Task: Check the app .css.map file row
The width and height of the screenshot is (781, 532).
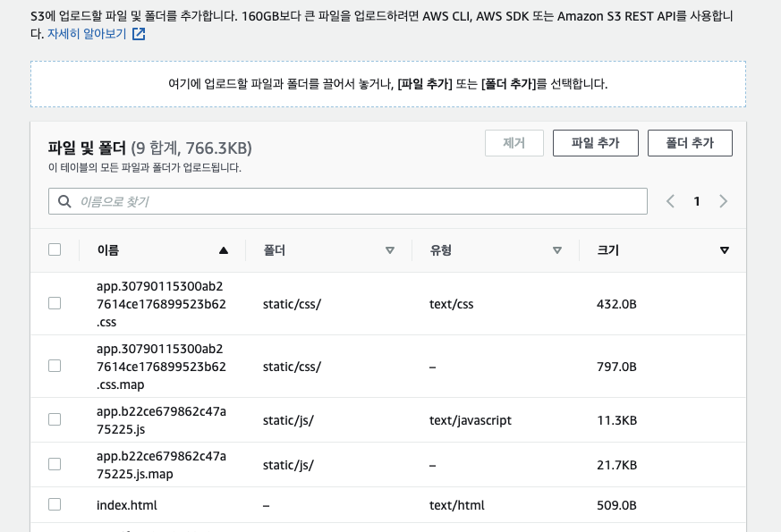Action: tap(55, 366)
